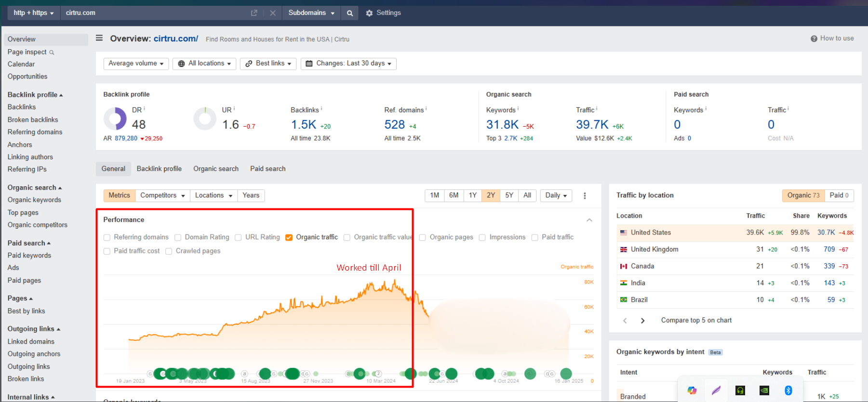868x402 pixels.
Task: Click the Copilot icon in system tray popup
Action: [x=692, y=390]
